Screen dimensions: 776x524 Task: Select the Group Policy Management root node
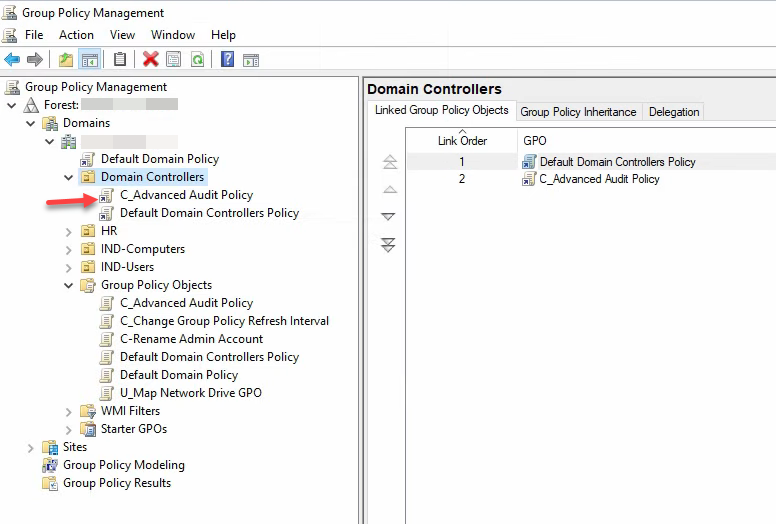pyautogui.click(x=96, y=87)
